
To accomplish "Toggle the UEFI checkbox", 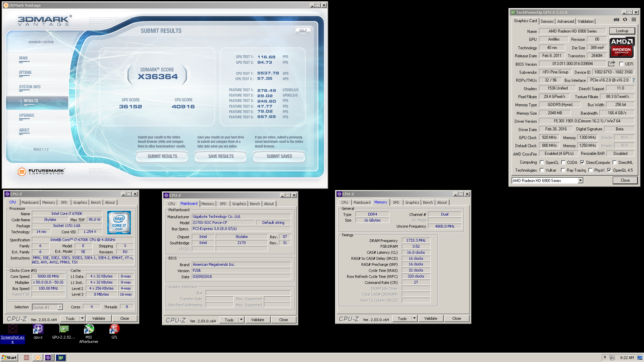I will tap(621, 64).
